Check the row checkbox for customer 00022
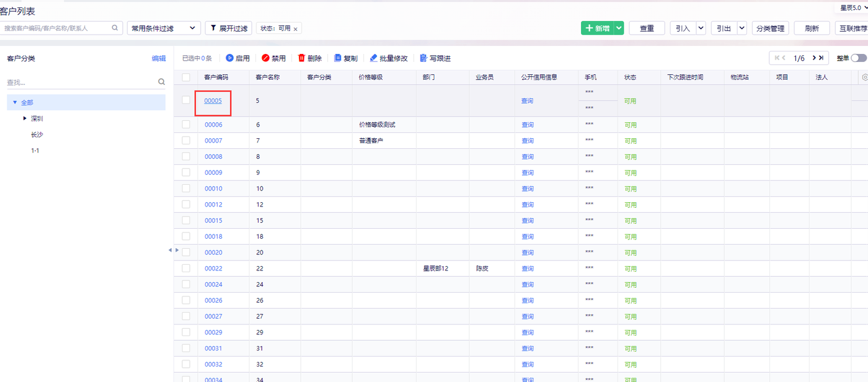Viewport: 868px width, 382px height. pos(186,269)
